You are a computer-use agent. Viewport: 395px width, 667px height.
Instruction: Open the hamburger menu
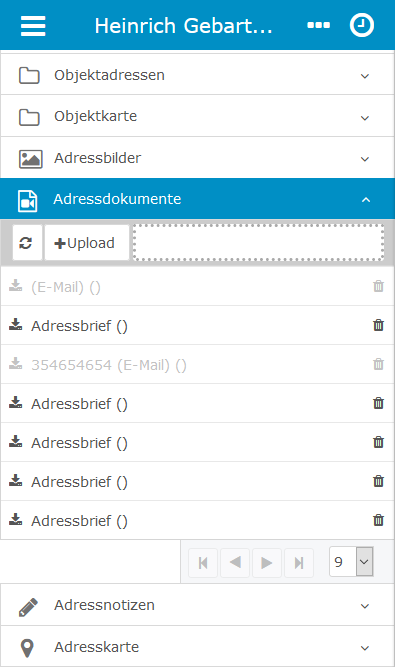(33, 26)
